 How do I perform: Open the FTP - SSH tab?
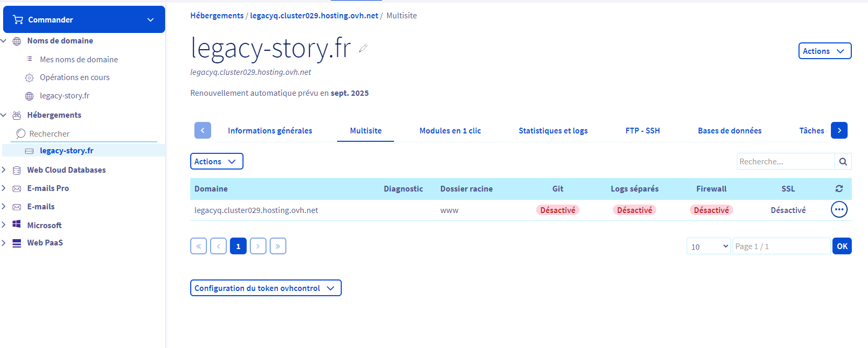642,131
